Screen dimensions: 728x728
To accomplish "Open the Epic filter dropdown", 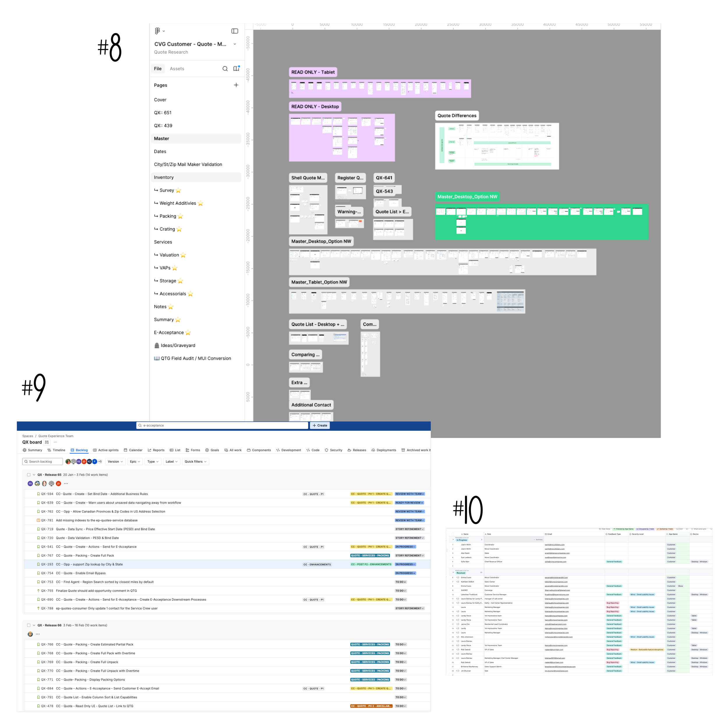I will click(x=135, y=461).
